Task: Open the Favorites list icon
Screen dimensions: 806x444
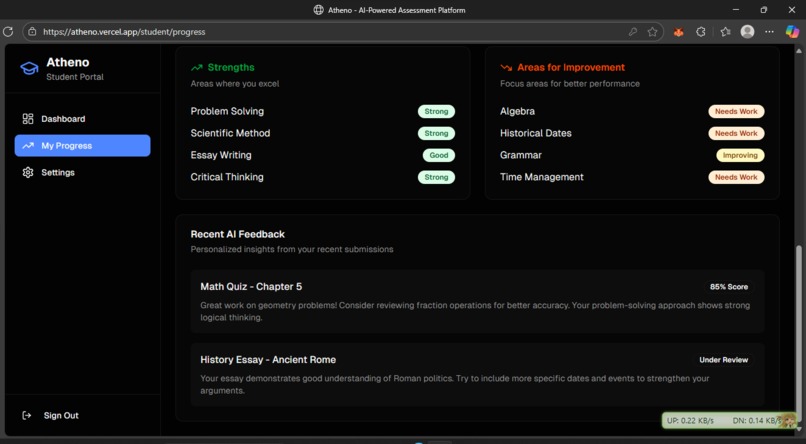Action: 725,31
